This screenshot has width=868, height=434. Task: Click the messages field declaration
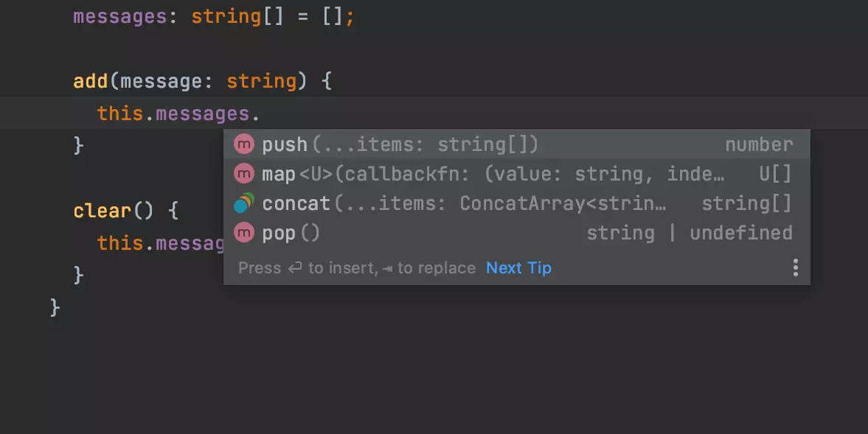coord(119,16)
